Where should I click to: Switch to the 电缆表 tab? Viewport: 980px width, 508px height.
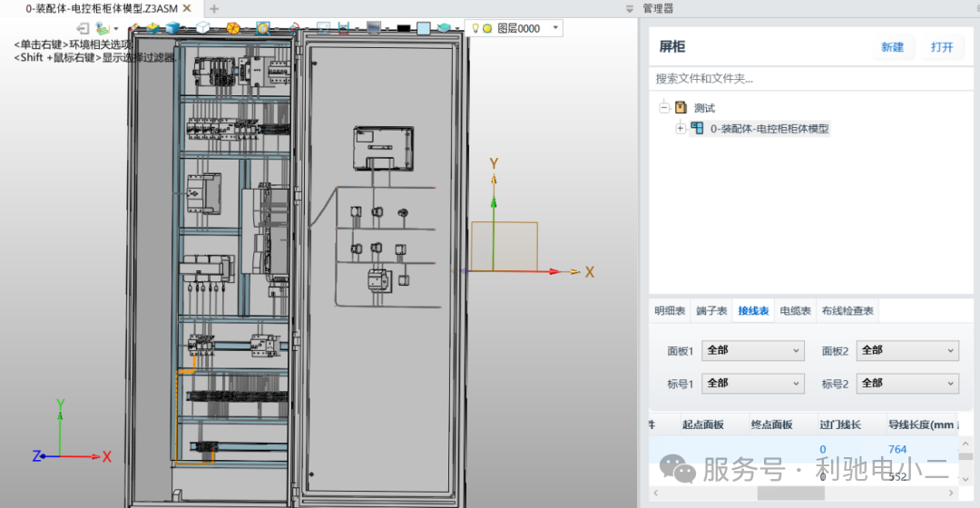(x=795, y=311)
